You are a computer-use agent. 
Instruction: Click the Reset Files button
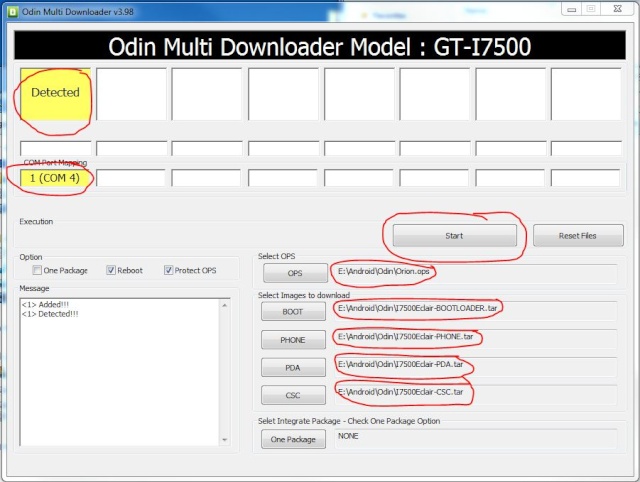pos(578,235)
